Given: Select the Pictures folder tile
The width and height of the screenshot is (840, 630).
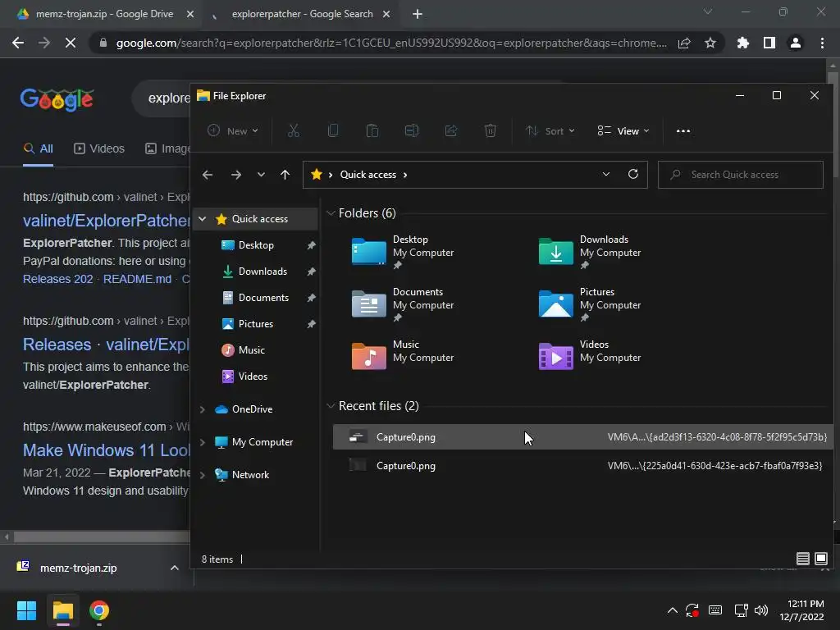Looking at the screenshot, I should [589, 304].
